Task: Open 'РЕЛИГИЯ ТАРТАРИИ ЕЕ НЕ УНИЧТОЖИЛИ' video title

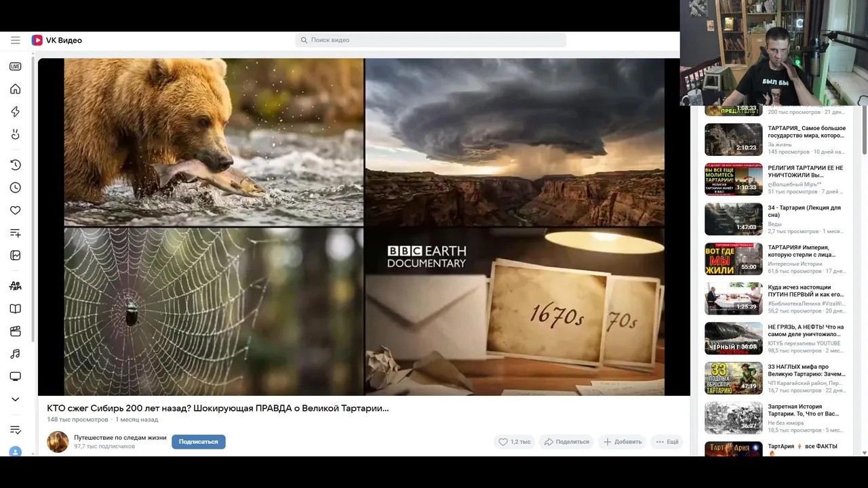Action: pyautogui.click(x=806, y=171)
